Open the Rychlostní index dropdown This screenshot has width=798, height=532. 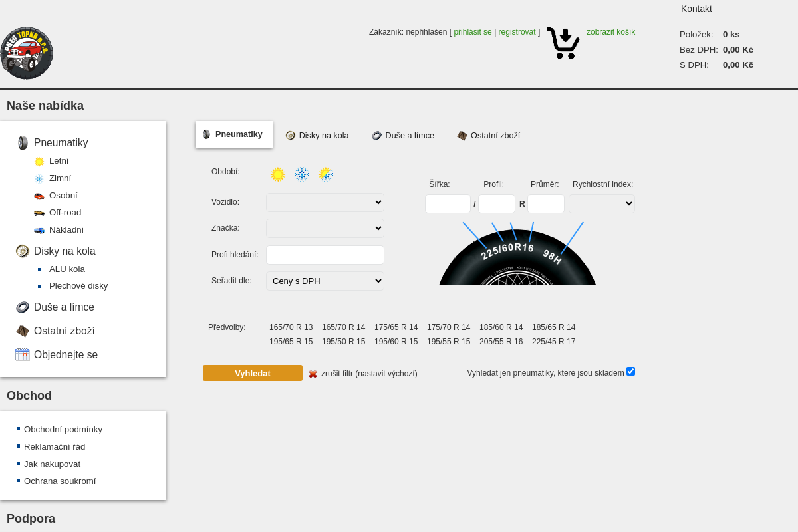point(601,203)
